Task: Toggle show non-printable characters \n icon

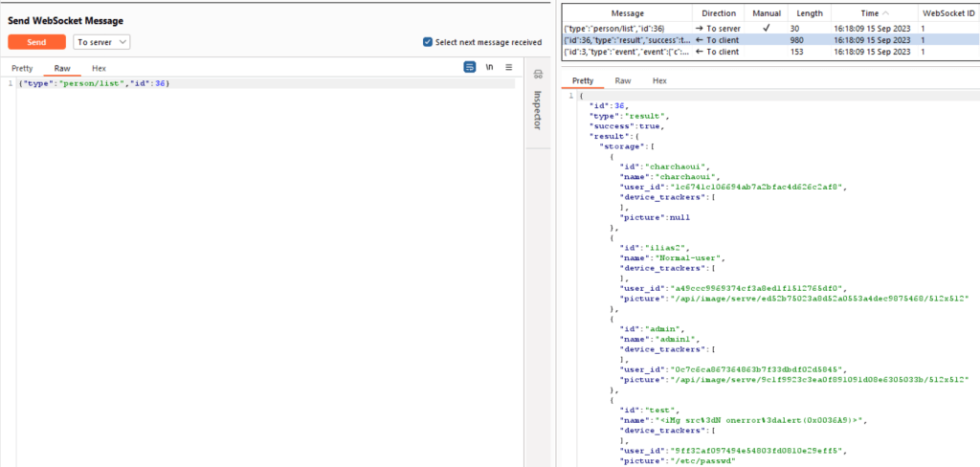Action: click(490, 68)
